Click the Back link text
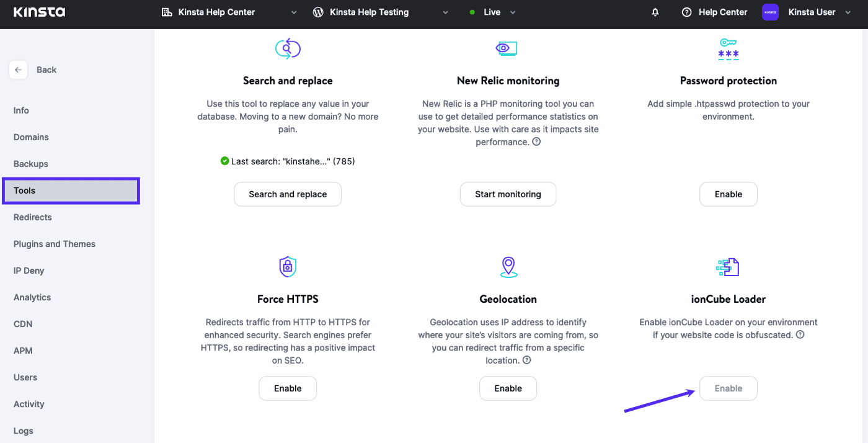This screenshot has width=868, height=443. coord(46,70)
